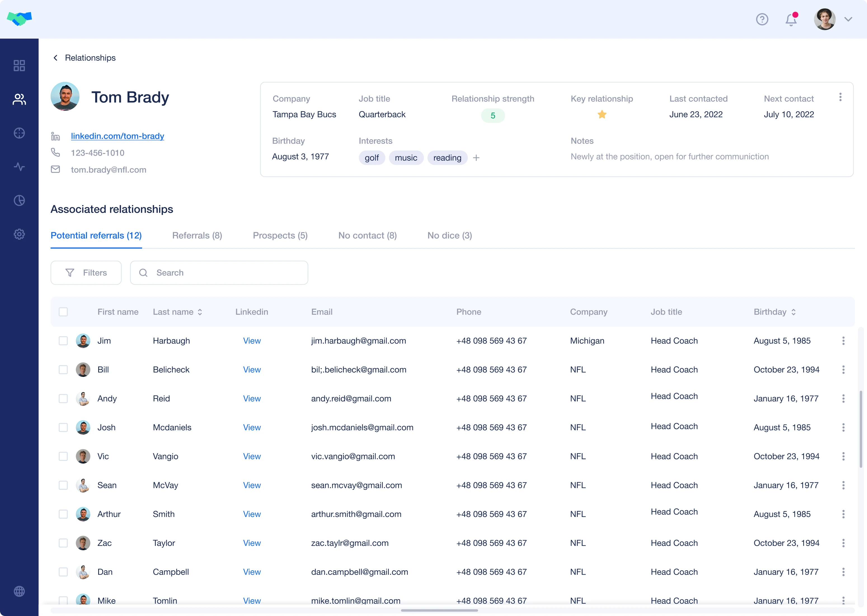Select the contacts icon in the sidebar
Screen dimensions: 867x616
(19, 99)
